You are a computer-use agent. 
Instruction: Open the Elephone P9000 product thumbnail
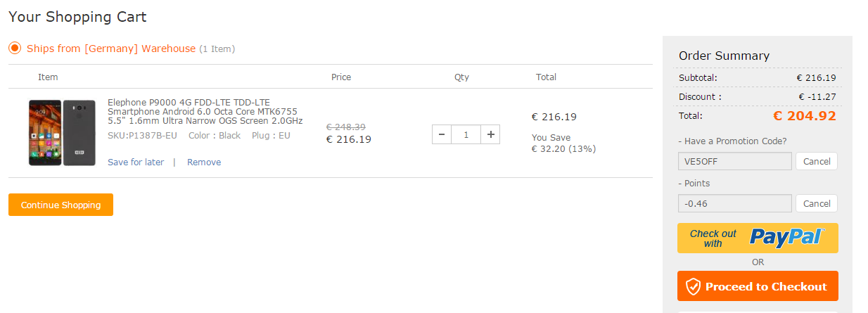[62, 132]
